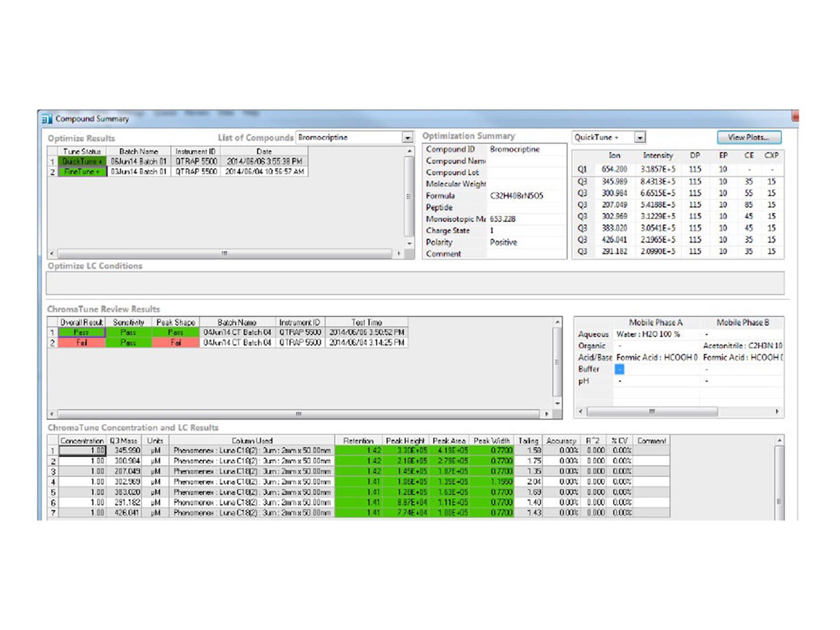Select the FineTune + tune status row
840x630 pixels.
(82, 172)
